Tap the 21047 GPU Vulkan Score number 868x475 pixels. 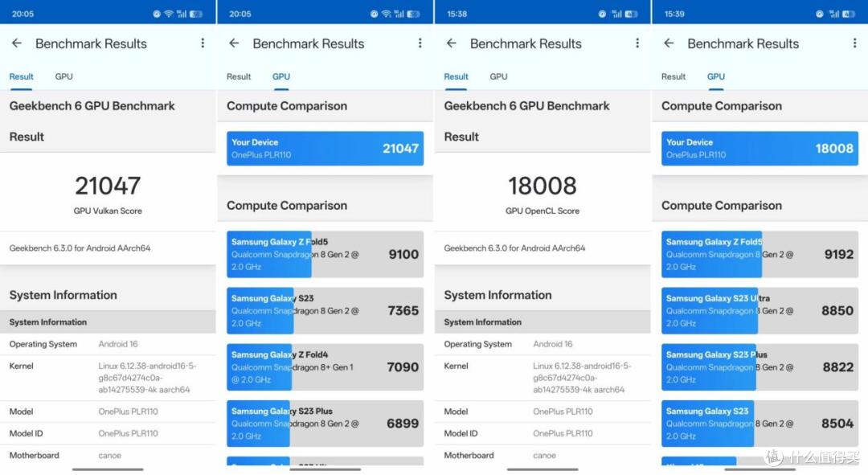[x=108, y=186]
